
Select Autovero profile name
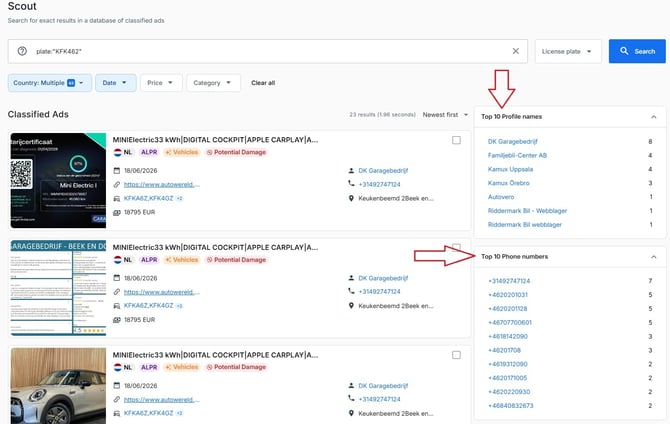(501, 197)
